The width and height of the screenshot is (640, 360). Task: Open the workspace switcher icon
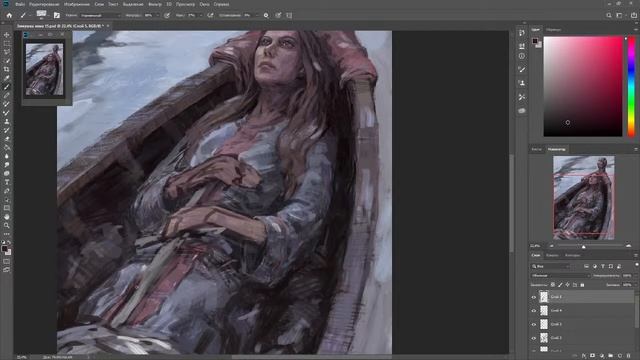pyautogui.click(x=619, y=16)
